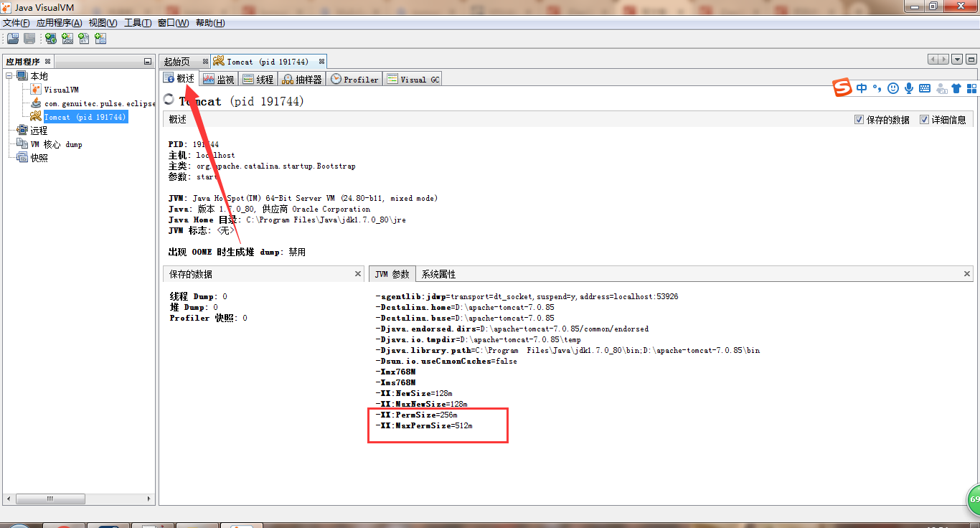Toggle Sogou Chinese/English input mode
The width and height of the screenshot is (980, 528).
tap(862, 87)
